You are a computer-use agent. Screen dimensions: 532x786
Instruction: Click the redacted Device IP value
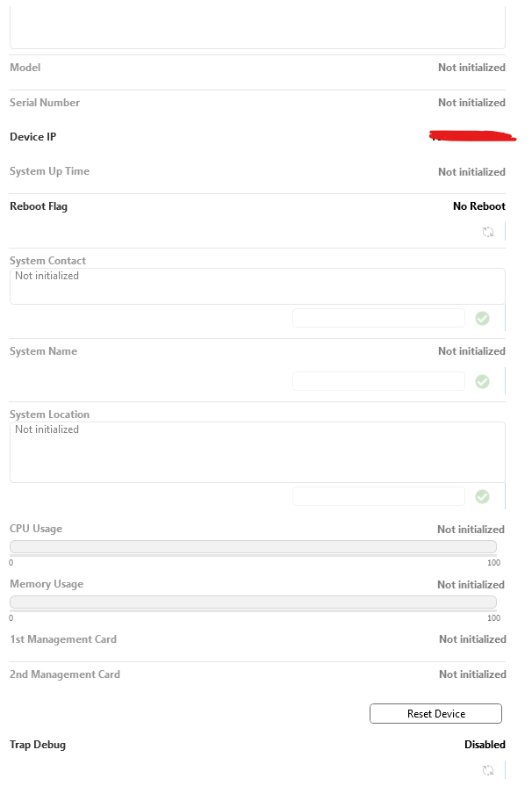click(471, 136)
